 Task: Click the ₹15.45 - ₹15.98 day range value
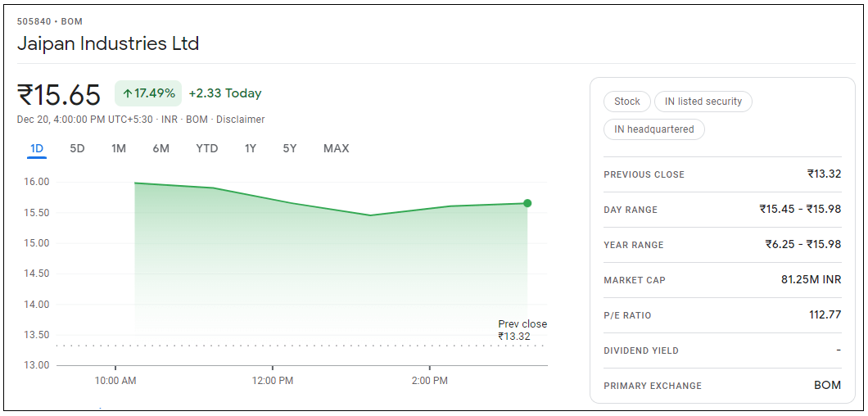point(801,210)
